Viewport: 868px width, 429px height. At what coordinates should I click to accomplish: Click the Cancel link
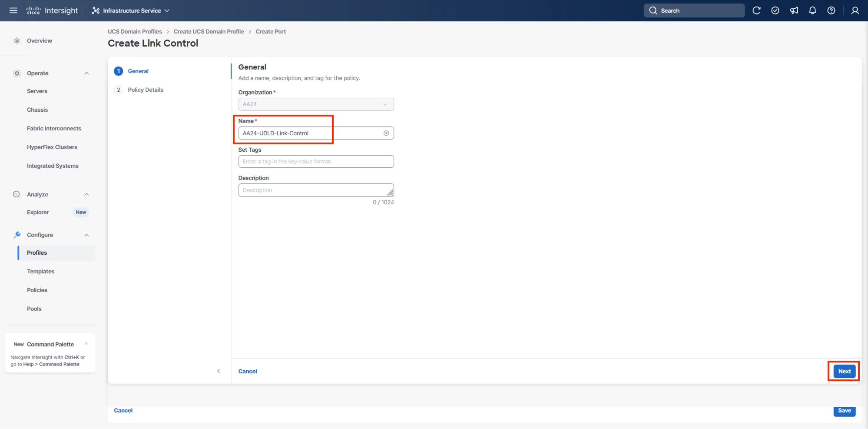click(248, 371)
